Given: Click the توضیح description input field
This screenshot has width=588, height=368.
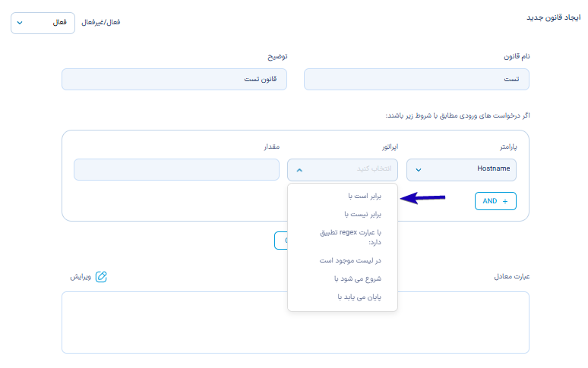Looking at the screenshot, I should coord(175,79).
